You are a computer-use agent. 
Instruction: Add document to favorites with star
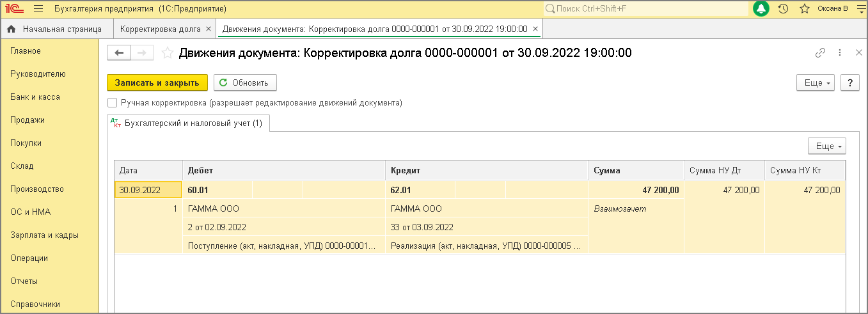(168, 53)
